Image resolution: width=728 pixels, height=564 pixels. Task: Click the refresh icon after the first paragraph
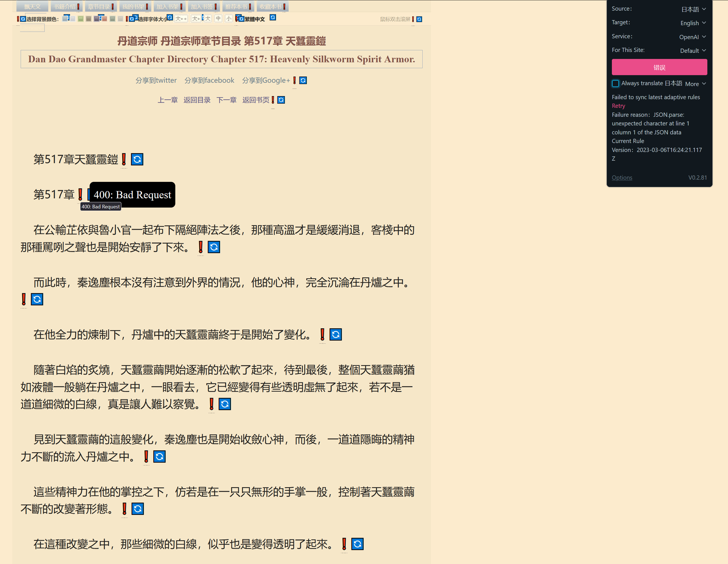pos(214,247)
